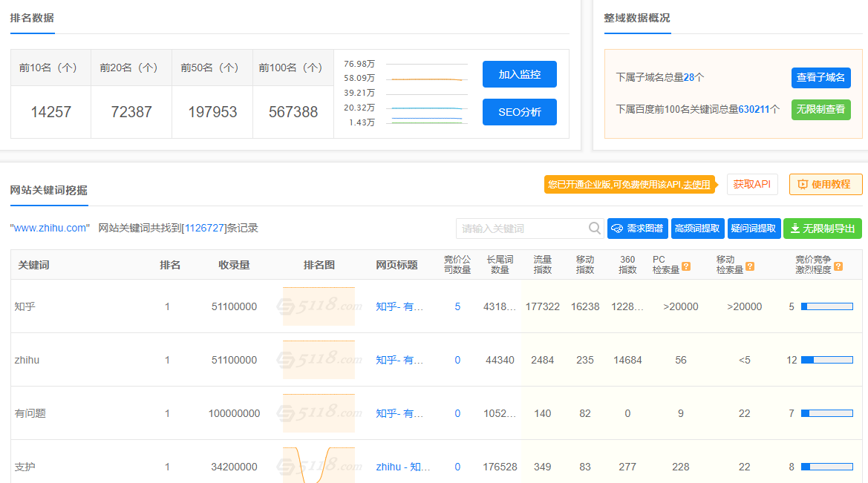Click the 移动指数 column header

tap(585, 264)
